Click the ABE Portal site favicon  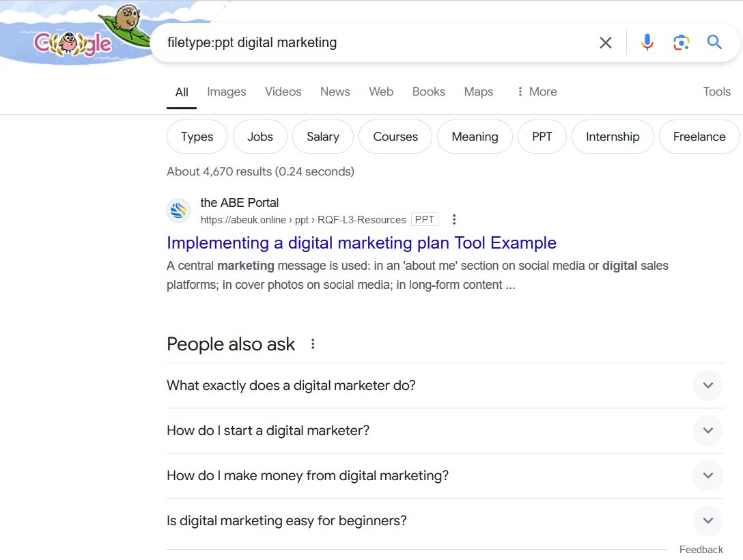click(178, 210)
